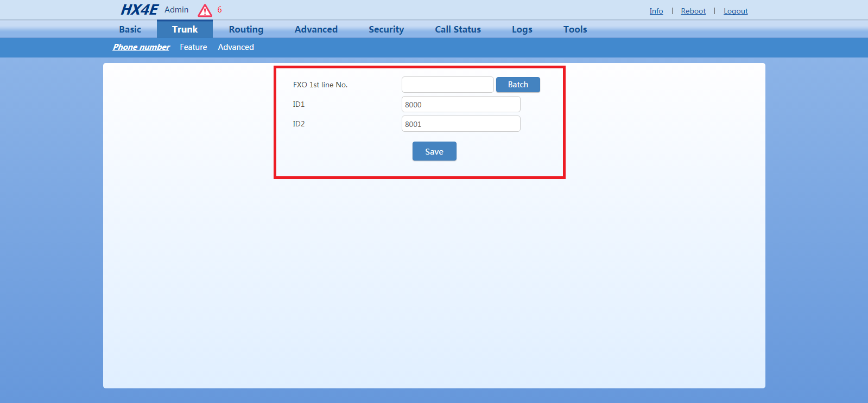Select the Phone number submenu item

[x=141, y=47]
